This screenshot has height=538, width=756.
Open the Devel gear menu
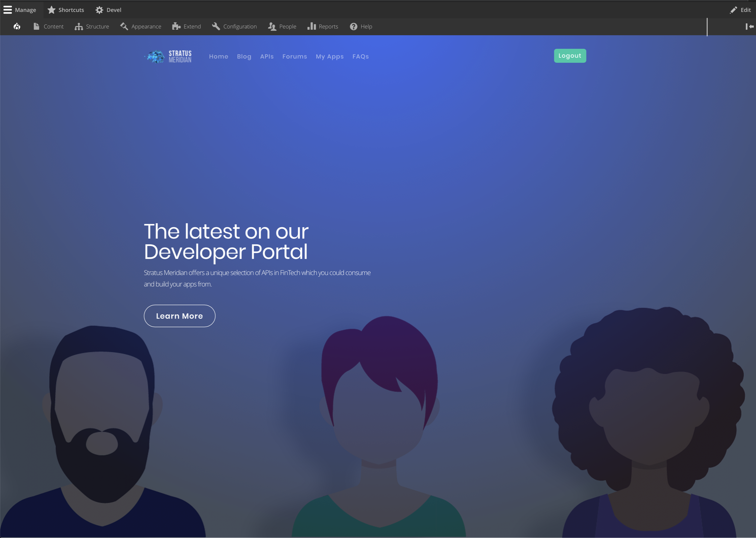click(108, 10)
